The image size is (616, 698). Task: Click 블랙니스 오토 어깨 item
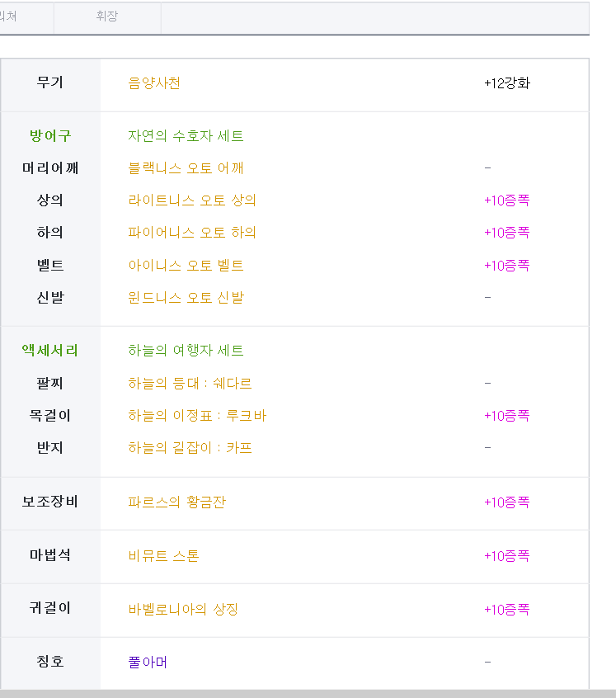pyautogui.click(x=186, y=167)
